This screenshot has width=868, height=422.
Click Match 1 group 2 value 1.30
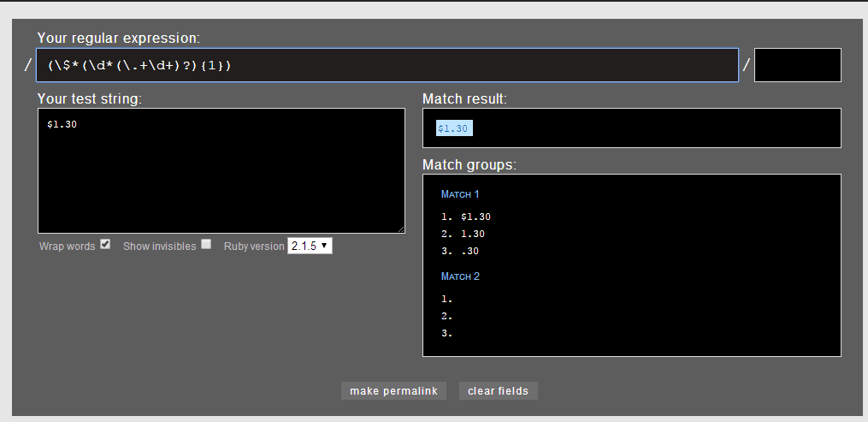click(473, 235)
